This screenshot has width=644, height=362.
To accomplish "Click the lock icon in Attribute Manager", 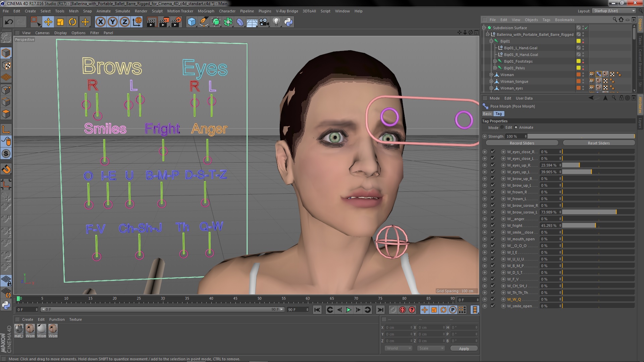I will [621, 98].
